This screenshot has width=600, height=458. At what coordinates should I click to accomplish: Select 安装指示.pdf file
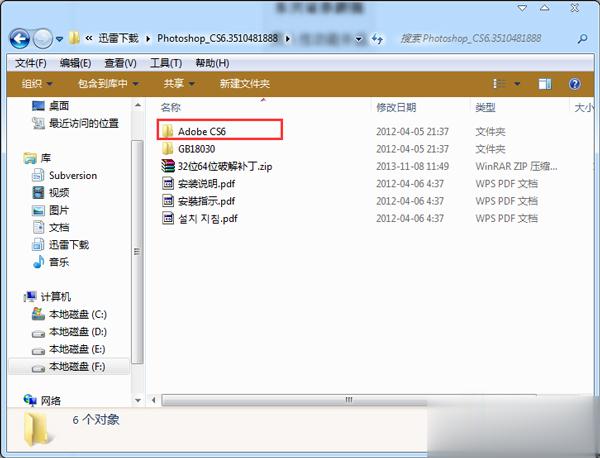[x=207, y=201]
